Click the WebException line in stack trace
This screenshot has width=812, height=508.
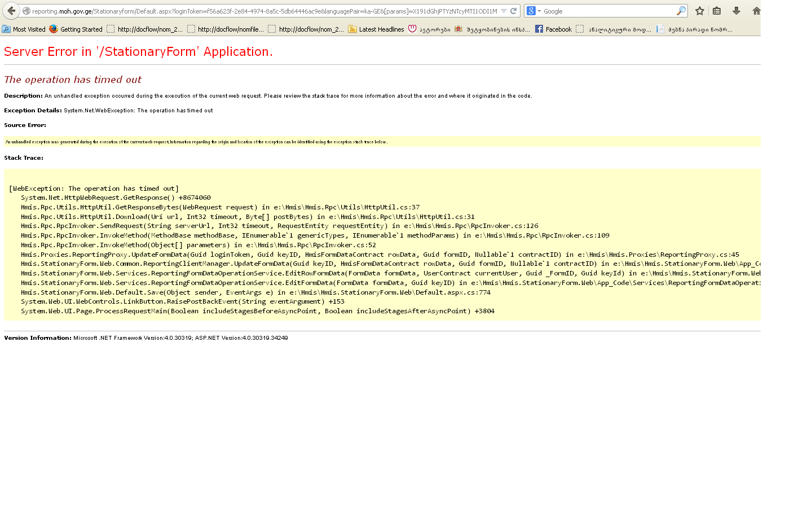pos(94,189)
